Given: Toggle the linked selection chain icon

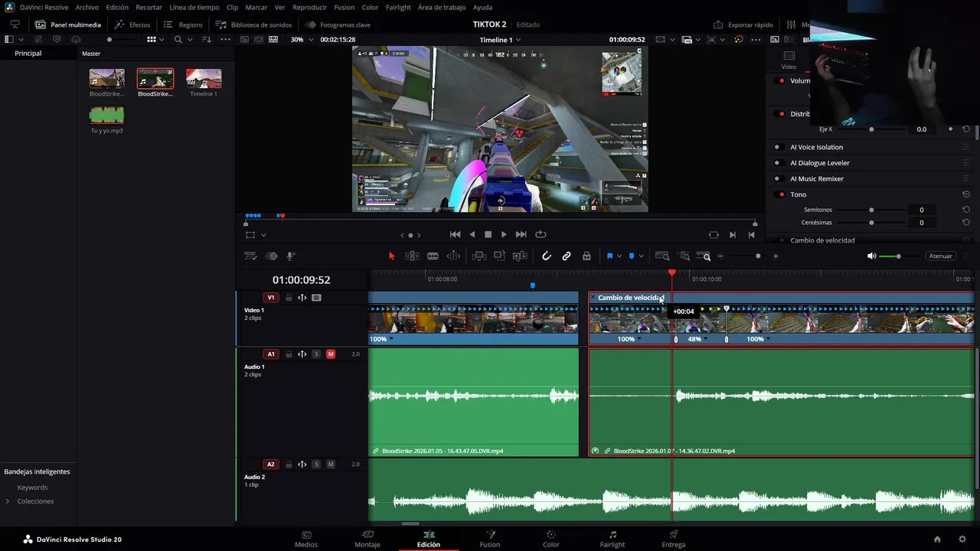Looking at the screenshot, I should (567, 256).
